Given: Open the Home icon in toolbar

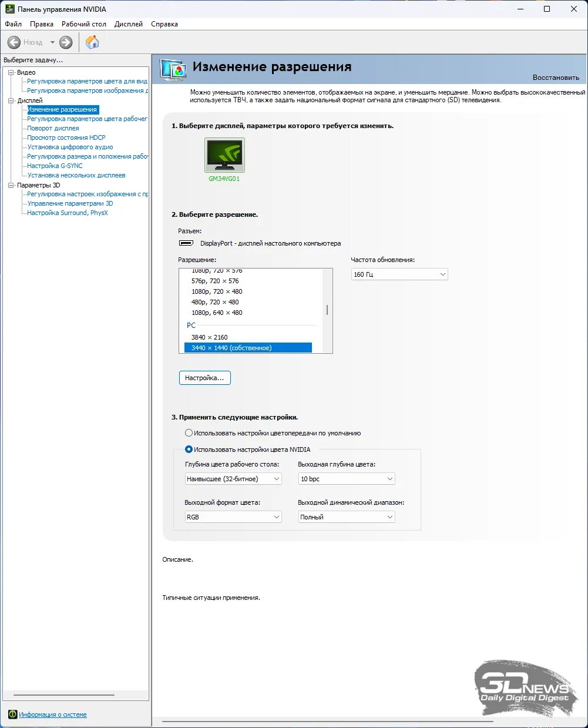Looking at the screenshot, I should tap(92, 42).
